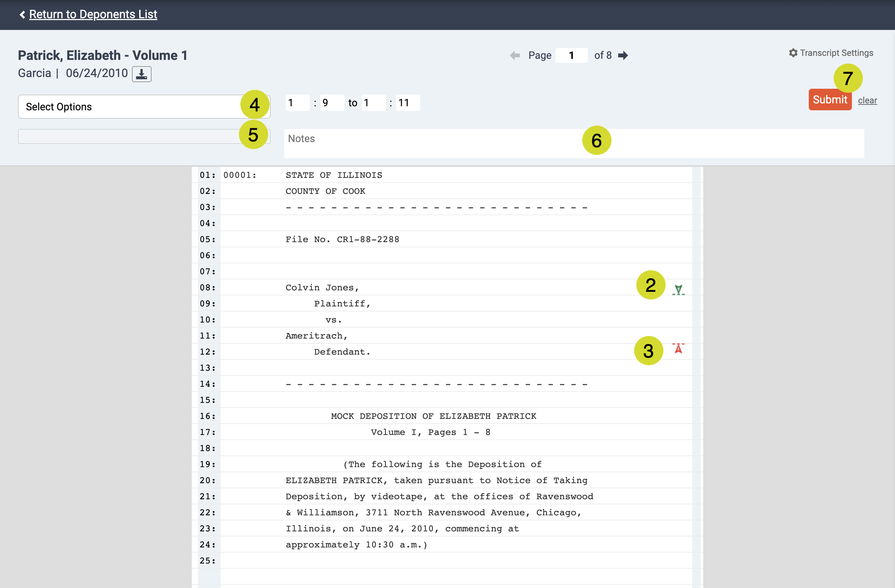Screen dimensions: 895x588
Task: Click the 'Garcia' case name
Action: click(35, 73)
